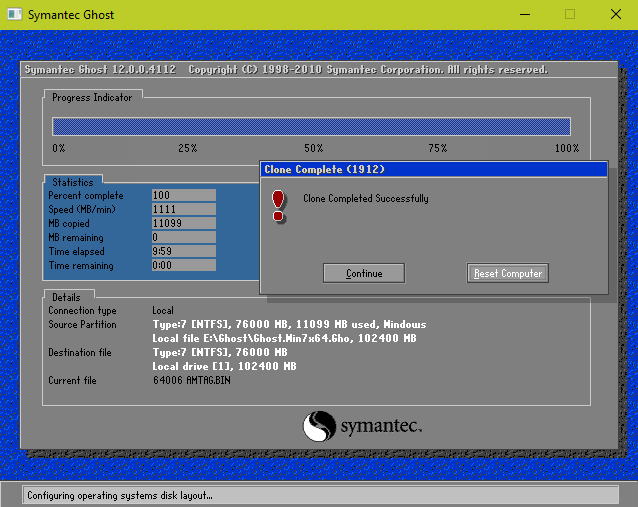Click the 'Current file' label
The height and width of the screenshot is (507, 638).
pos(72,380)
